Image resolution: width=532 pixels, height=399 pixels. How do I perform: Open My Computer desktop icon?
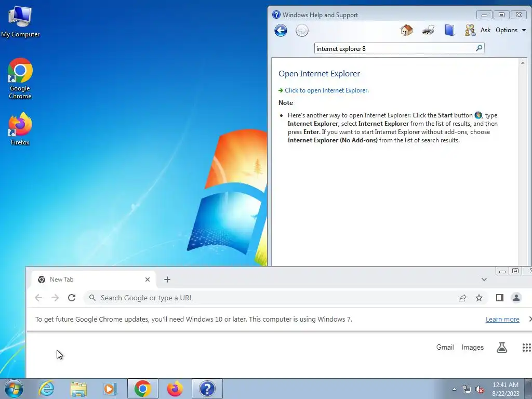[20, 21]
